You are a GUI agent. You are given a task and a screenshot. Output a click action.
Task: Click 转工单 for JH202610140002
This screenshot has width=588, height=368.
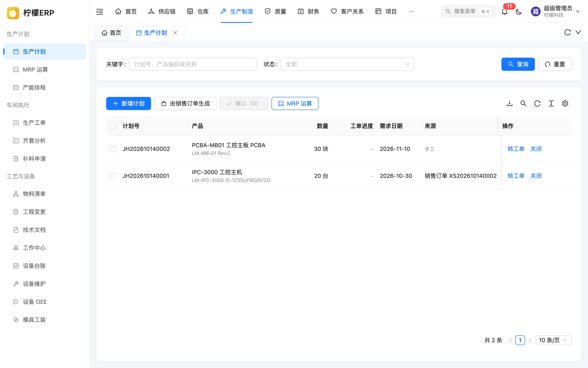tap(516, 149)
